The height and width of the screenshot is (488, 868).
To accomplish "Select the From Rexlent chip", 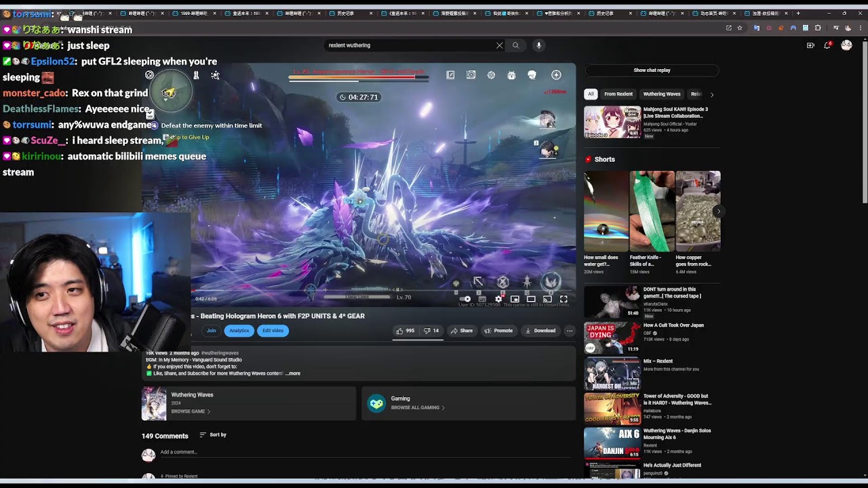I will (618, 94).
